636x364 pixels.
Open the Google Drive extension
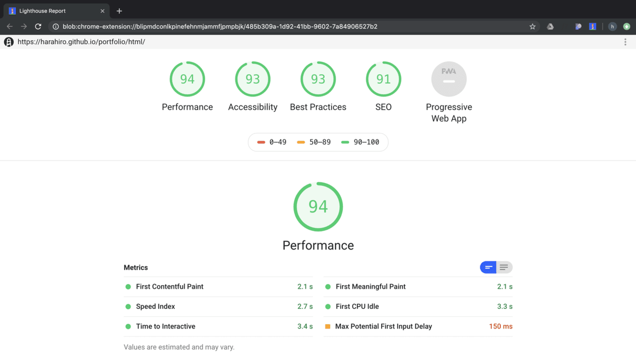[550, 26]
